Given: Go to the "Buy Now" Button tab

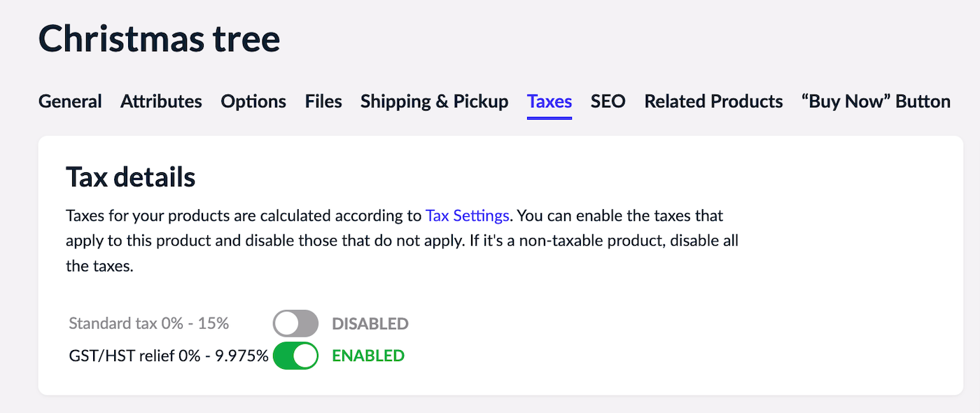Looking at the screenshot, I should (x=876, y=101).
